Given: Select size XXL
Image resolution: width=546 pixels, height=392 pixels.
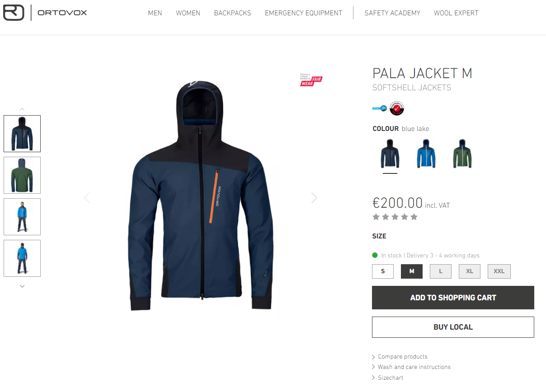Looking at the screenshot, I should click(x=499, y=271).
